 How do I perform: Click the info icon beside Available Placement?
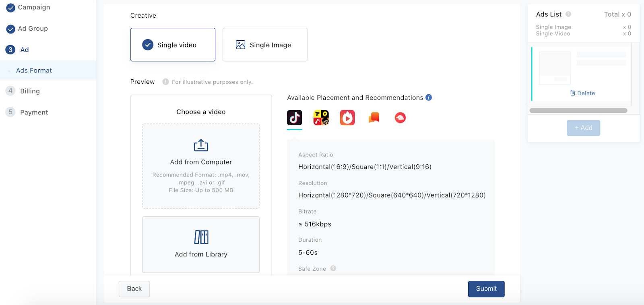(x=429, y=98)
